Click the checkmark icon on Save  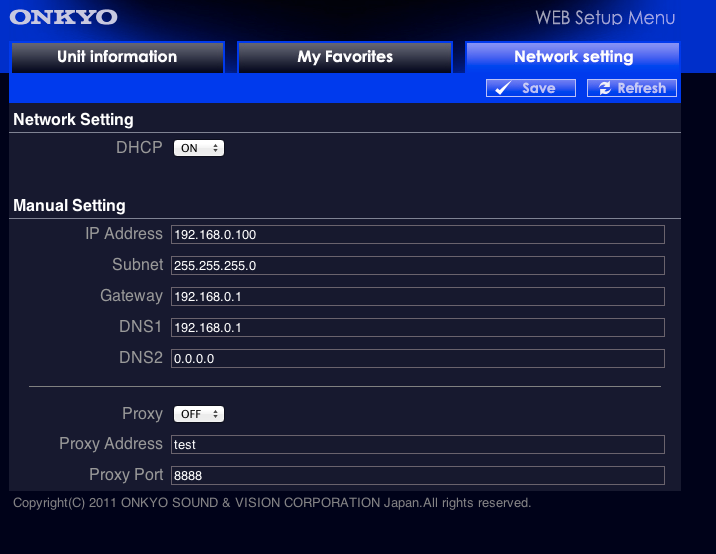coord(504,88)
